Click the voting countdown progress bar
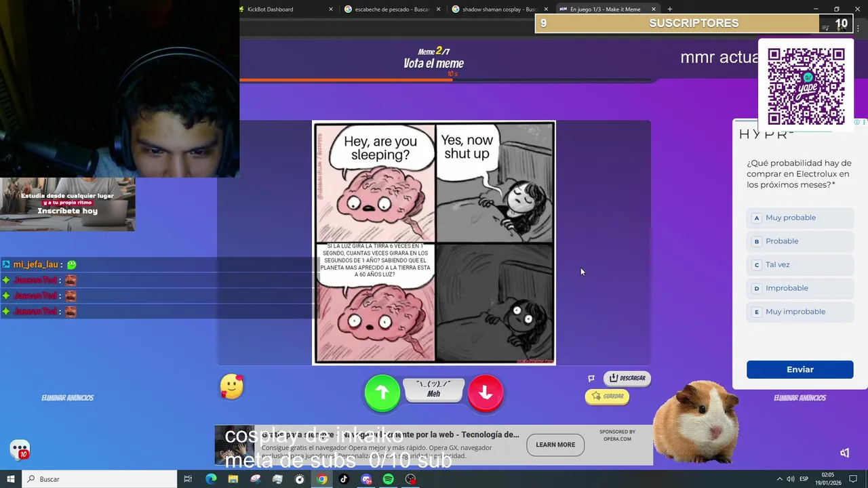The image size is (868, 488). (x=448, y=80)
